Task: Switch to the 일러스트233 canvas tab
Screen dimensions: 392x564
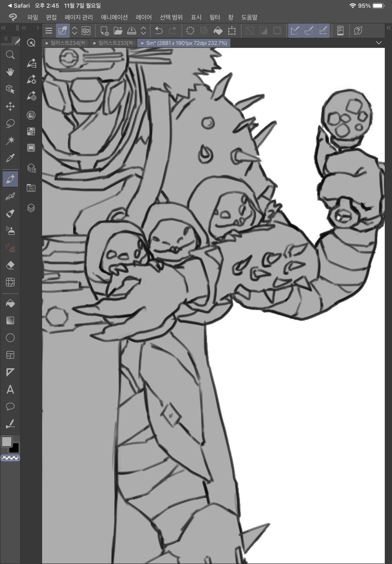Action: coord(113,43)
